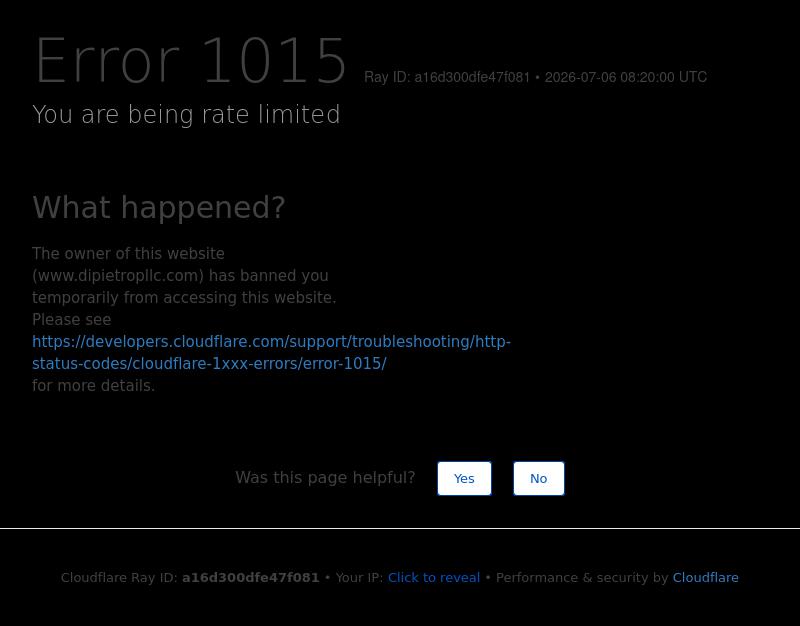Click the 'Cloudflare Ray ID:' footer label
The height and width of the screenshot is (626, 800).
point(119,578)
